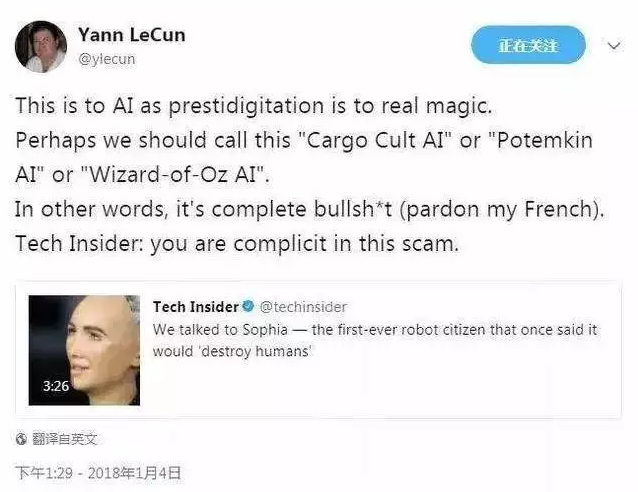Click the Tech Insider verified badge

(x=248, y=306)
